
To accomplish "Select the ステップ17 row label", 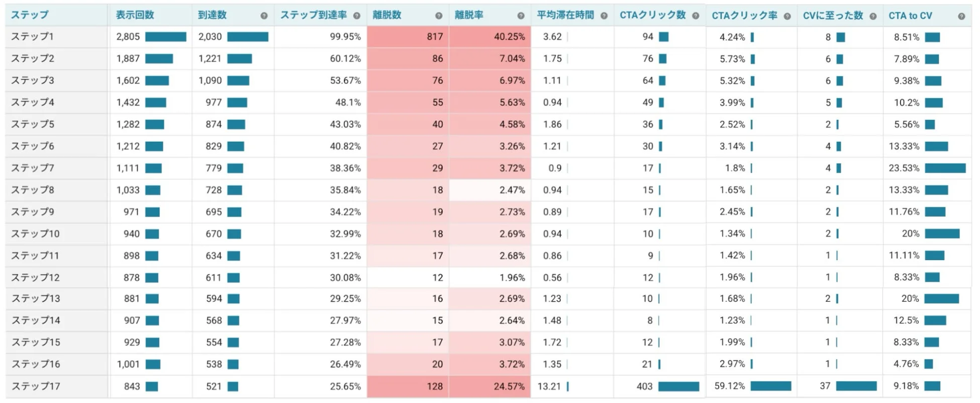I will pos(34,386).
